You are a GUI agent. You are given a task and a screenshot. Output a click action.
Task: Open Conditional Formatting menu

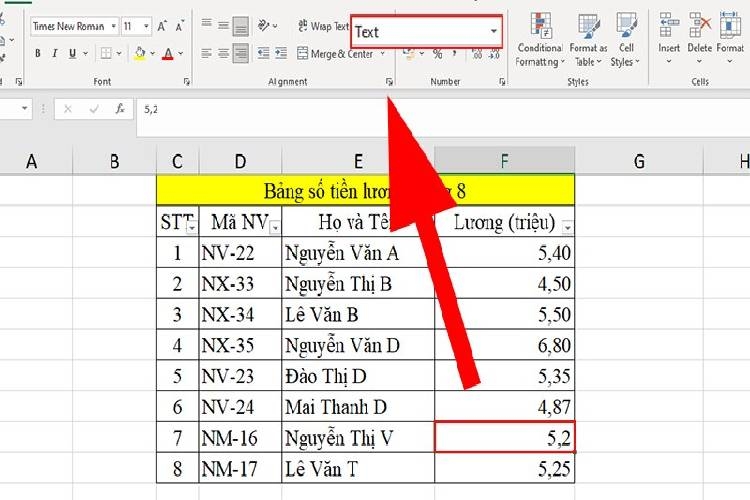540,40
